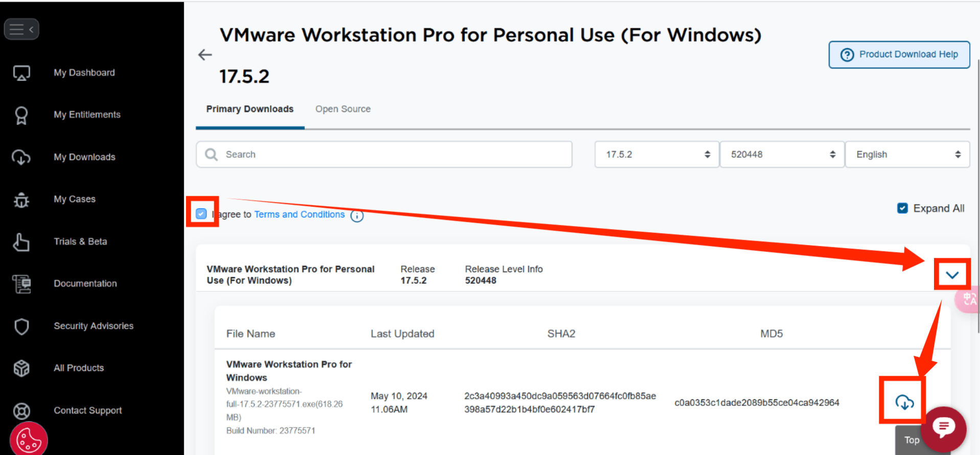Select the Primary Downloads tab
The image size is (980, 455).
(x=249, y=109)
